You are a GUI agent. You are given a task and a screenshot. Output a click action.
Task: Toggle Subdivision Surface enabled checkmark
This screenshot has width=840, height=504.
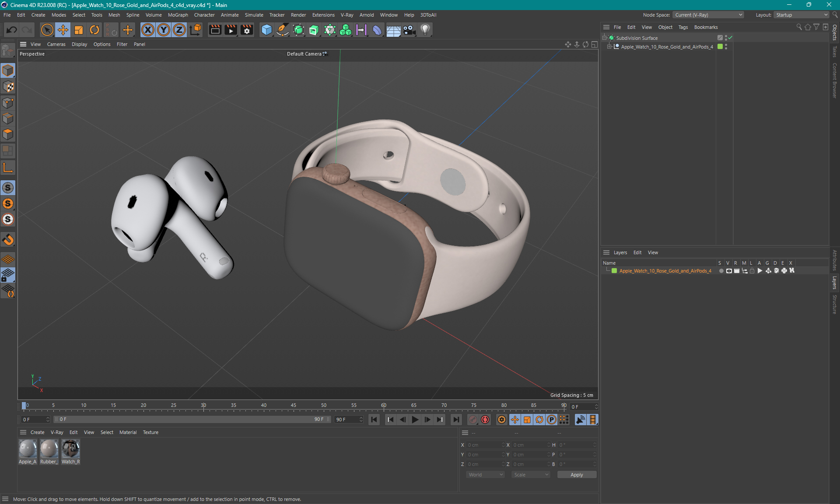(x=730, y=38)
